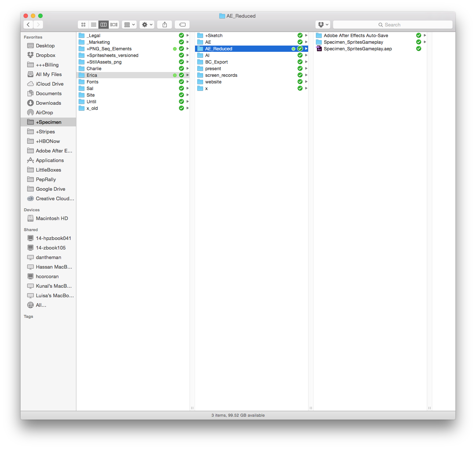The image size is (476, 449).
Task: Select the _Marketing folder
Action: (x=133, y=42)
